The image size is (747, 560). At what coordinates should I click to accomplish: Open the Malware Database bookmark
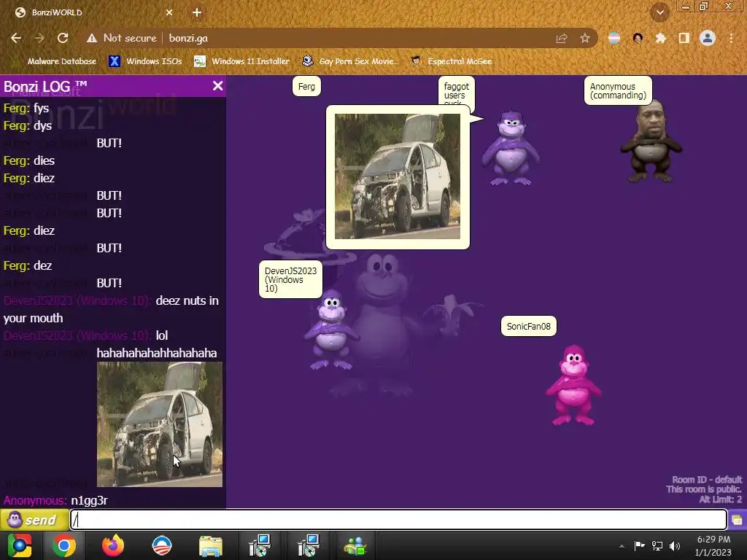click(56, 61)
